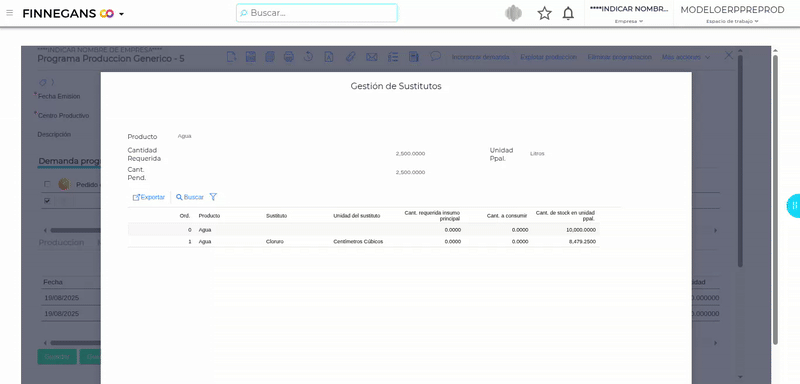The height and width of the screenshot is (384, 800).
Task: Toggle the checked checkbox in demand grid
Action: click(x=47, y=201)
